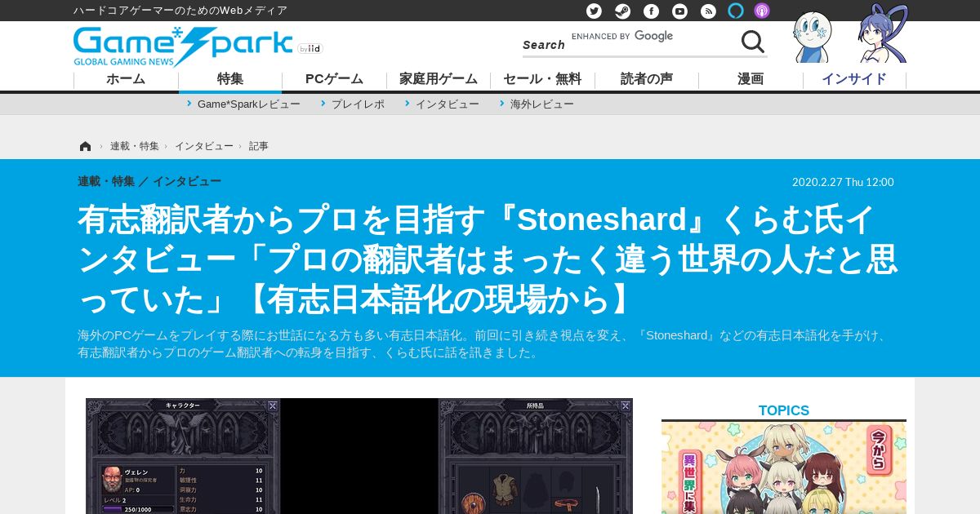The image size is (980, 514).
Task: Go to インタビュー submenu link
Action: click(447, 104)
